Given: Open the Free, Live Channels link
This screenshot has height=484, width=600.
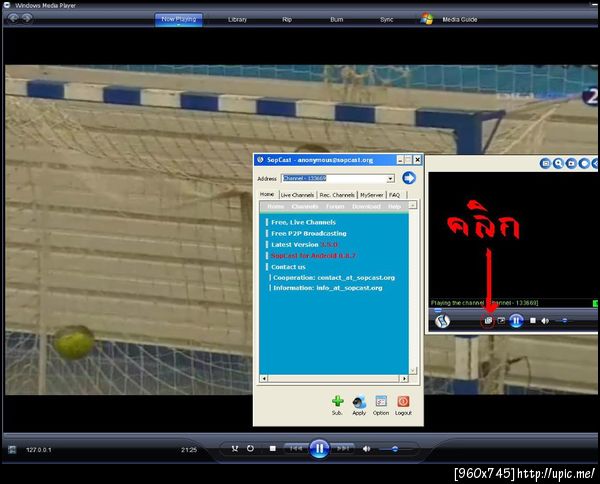Looking at the screenshot, I should (x=303, y=222).
